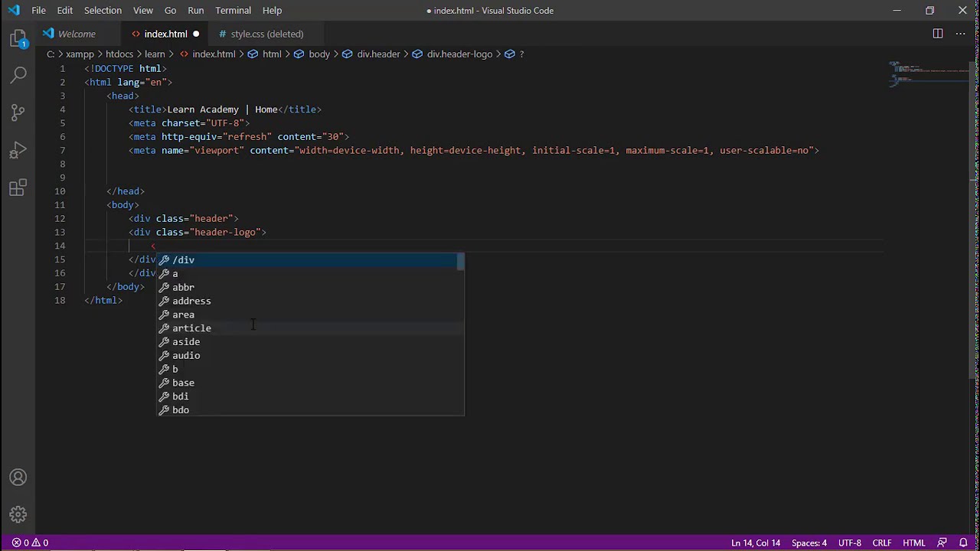Click the Spaces: 4 indentation setting
This screenshot has width=980, height=551.
point(808,543)
